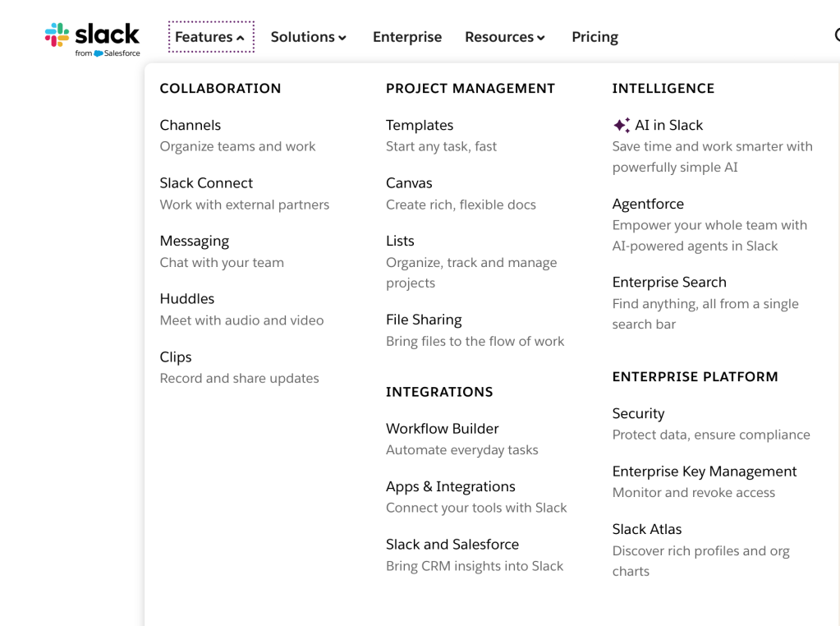The width and height of the screenshot is (840, 626).
Task: Click the Slack and Salesforce link
Action: click(x=452, y=545)
